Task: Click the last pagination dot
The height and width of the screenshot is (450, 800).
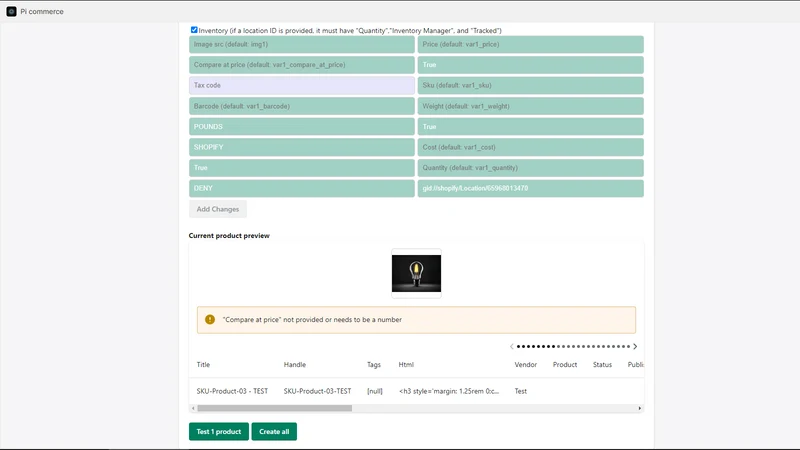Action: click(628, 346)
